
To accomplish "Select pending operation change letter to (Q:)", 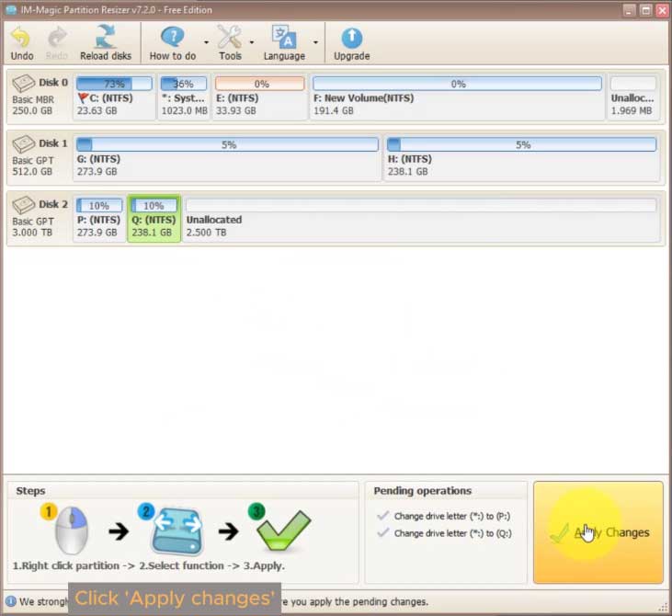I will click(x=452, y=533).
